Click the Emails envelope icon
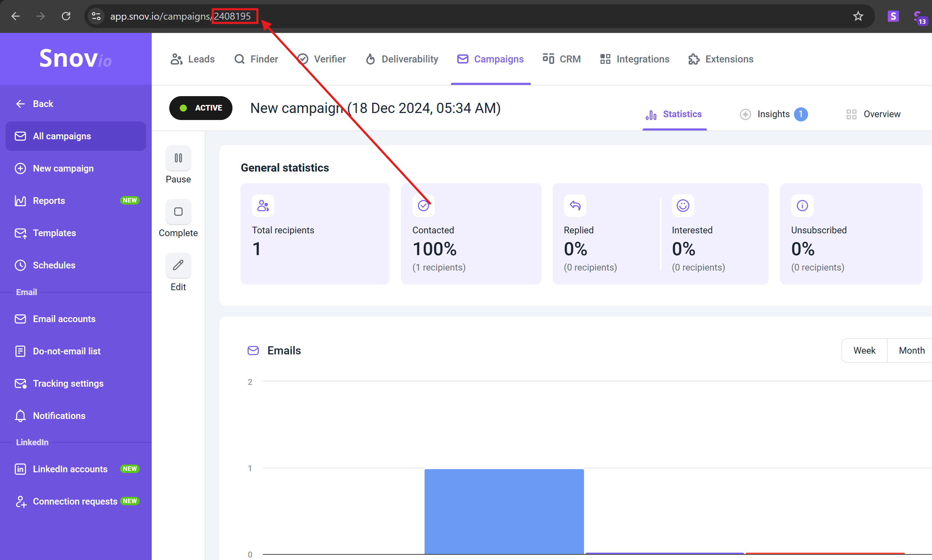Screen dimensions: 932x560 [253, 351]
